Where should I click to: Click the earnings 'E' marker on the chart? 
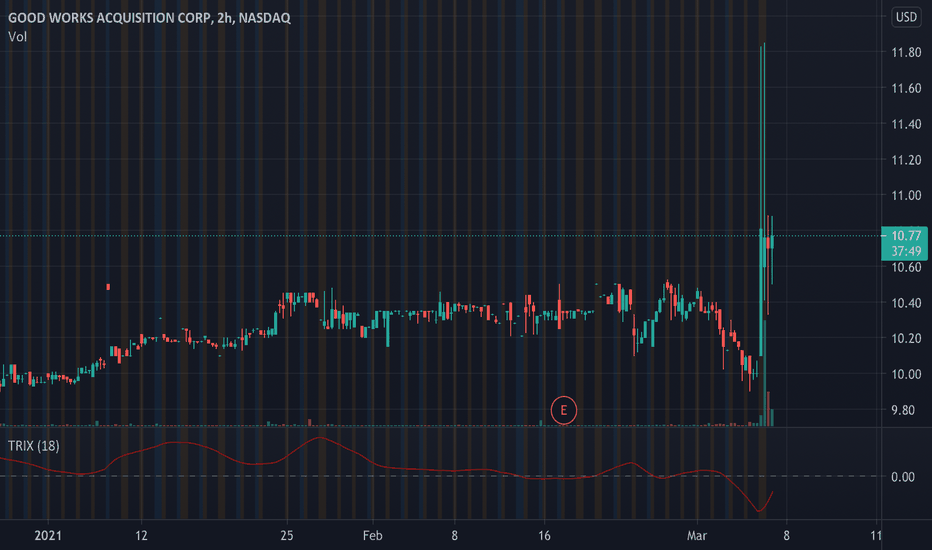[x=563, y=410]
